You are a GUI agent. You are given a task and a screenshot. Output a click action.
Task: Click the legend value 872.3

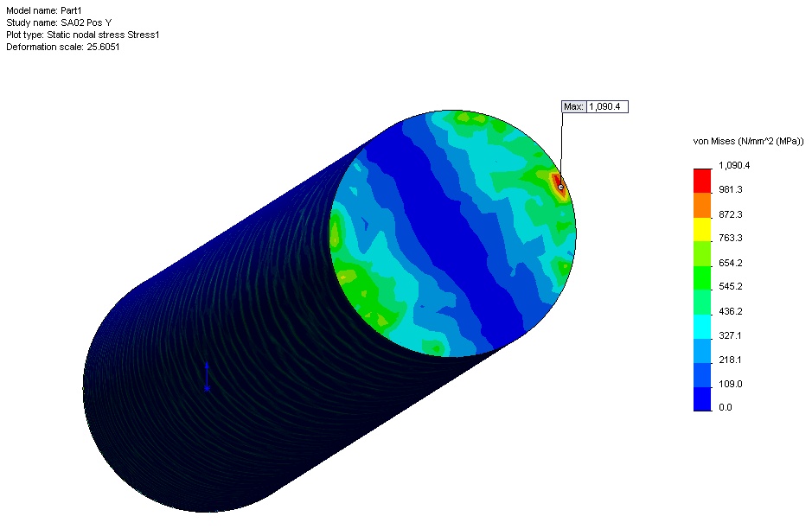[730, 214]
